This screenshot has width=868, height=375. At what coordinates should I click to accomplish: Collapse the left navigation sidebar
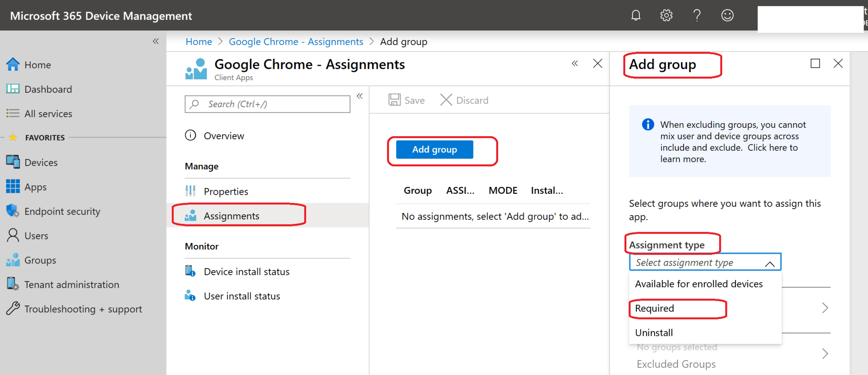click(x=156, y=41)
